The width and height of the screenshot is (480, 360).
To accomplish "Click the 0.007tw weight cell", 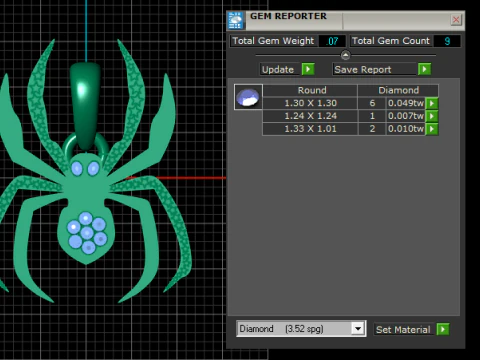I will click(x=406, y=116).
